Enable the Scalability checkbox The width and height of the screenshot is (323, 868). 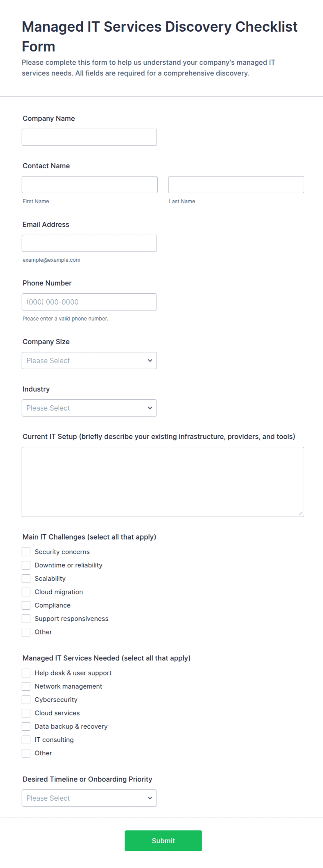[x=26, y=579]
